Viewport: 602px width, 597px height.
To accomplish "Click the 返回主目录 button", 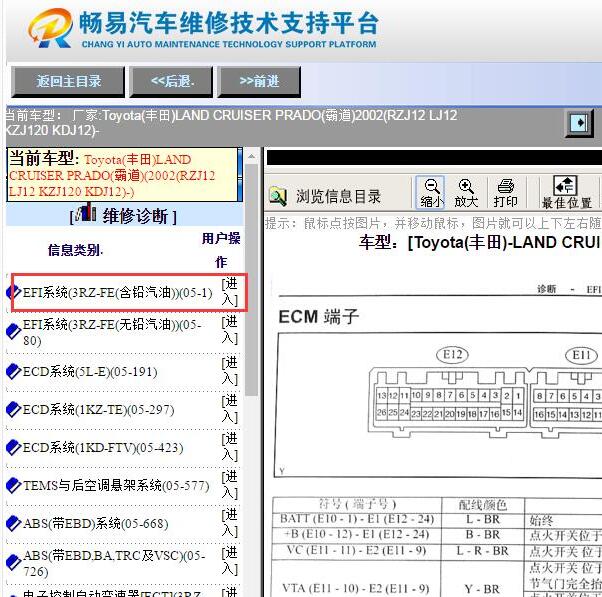I will coord(68,81).
